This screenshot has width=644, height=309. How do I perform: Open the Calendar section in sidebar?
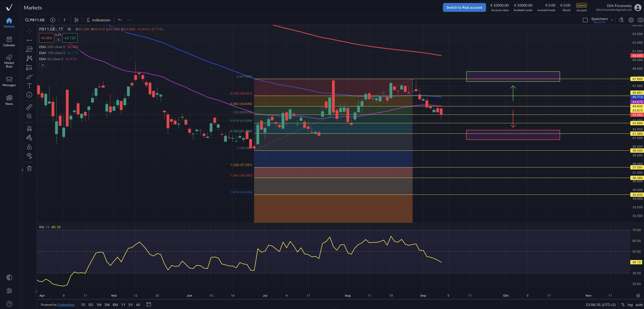9,42
